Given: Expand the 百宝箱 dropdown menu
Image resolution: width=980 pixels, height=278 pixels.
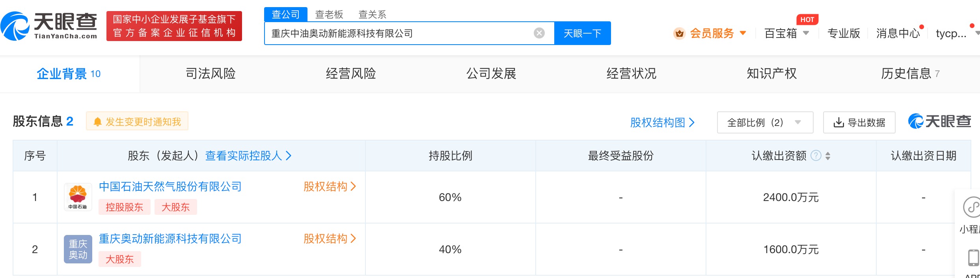Looking at the screenshot, I should (786, 34).
